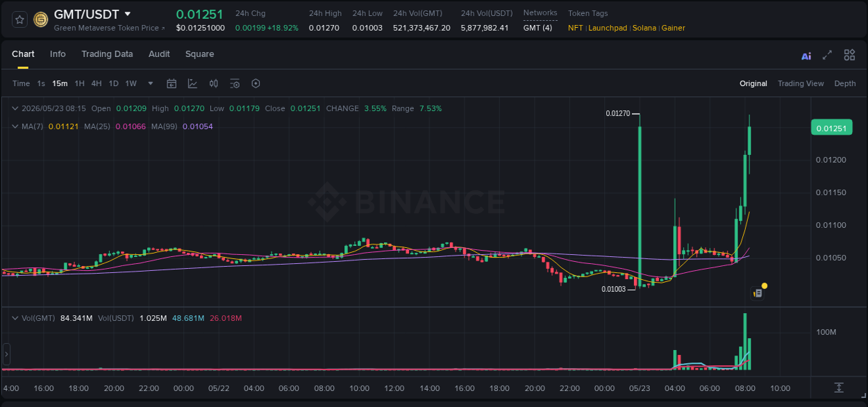Screen dimensions: 868x407
Task: Select the Time line-chart option
Action: click(x=21, y=83)
